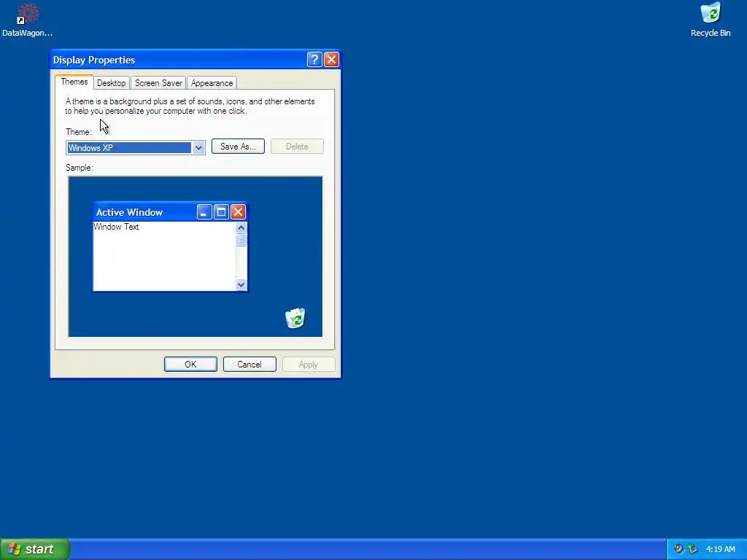The height and width of the screenshot is (560, 747).
Task: Click the Theme: label
Action: [x=79, y=132]
